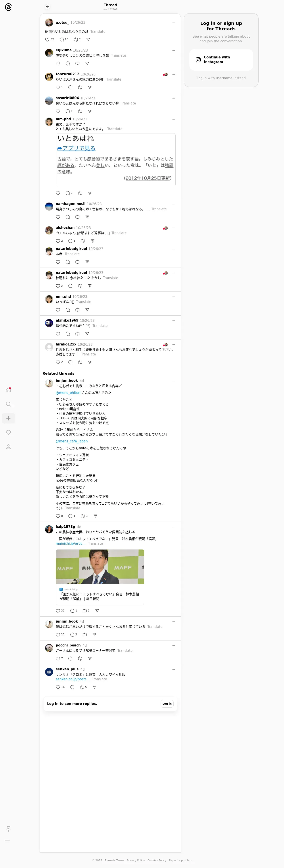
Task: Click the Log in button near replies
Action: [x=167, y=704]
